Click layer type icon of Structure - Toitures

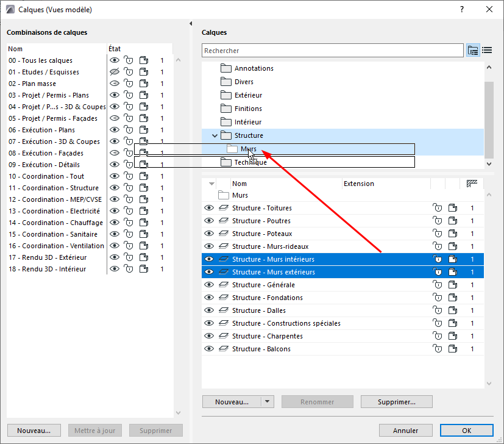coord(224,208)
